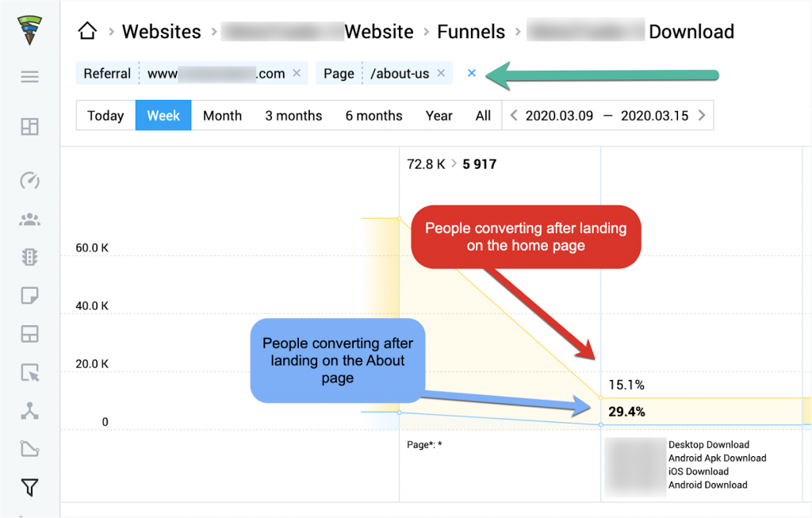Image resolution: width=812 pixels, height=518 pixels.
Task: Remove the Referral filter tag
Action: (297, 73)
